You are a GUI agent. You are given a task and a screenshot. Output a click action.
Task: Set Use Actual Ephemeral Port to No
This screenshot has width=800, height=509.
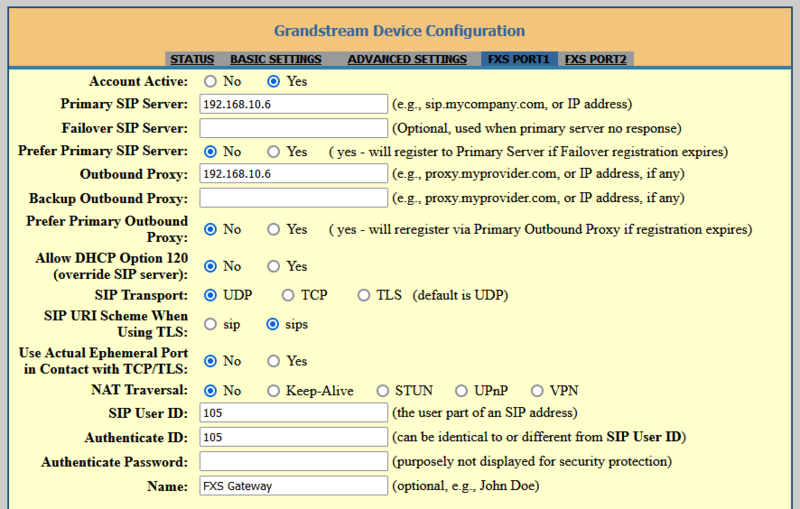[x=210, y=361]
